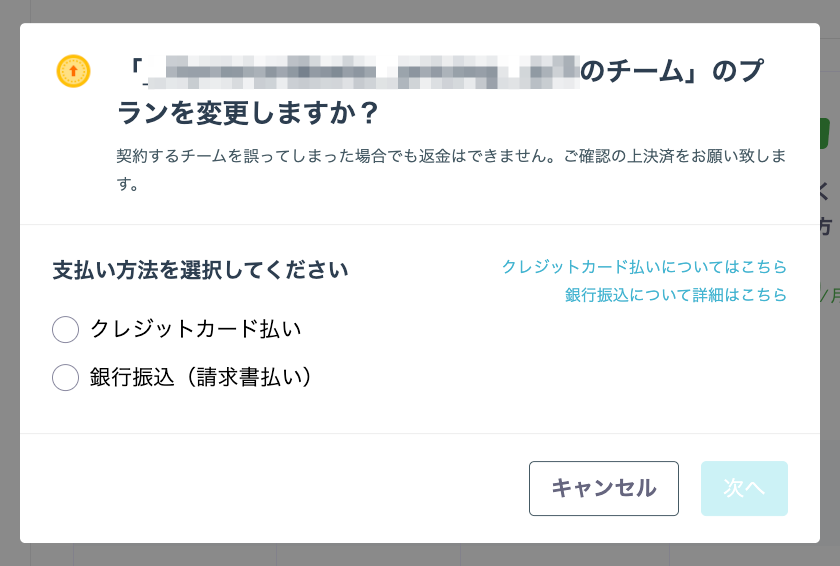Click dimmed overlay below the dialog
The image size is (840, 566).
coord(420,555)
